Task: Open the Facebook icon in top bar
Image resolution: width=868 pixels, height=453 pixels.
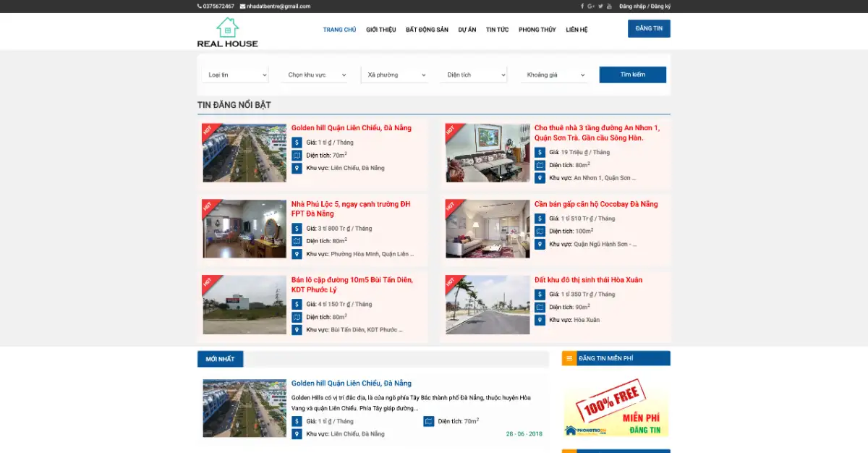Action: [x=582, y=6]
